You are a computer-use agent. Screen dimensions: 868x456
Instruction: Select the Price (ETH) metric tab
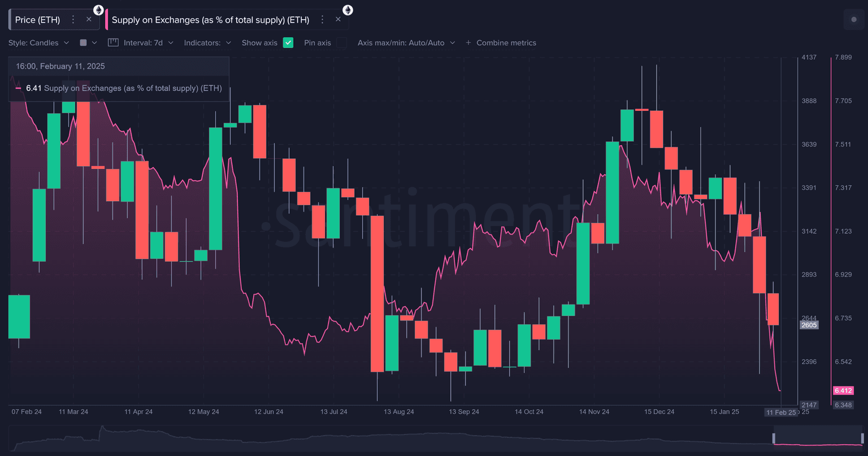[37, 20]
